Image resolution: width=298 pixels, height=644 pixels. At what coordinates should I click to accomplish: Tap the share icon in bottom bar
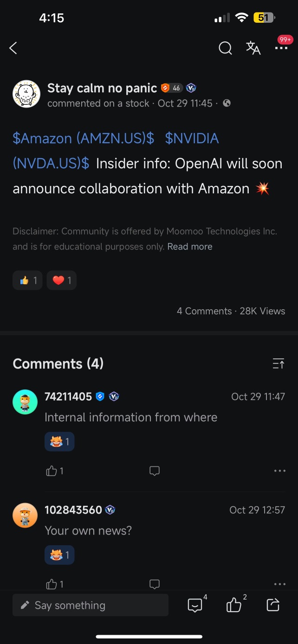273,605
